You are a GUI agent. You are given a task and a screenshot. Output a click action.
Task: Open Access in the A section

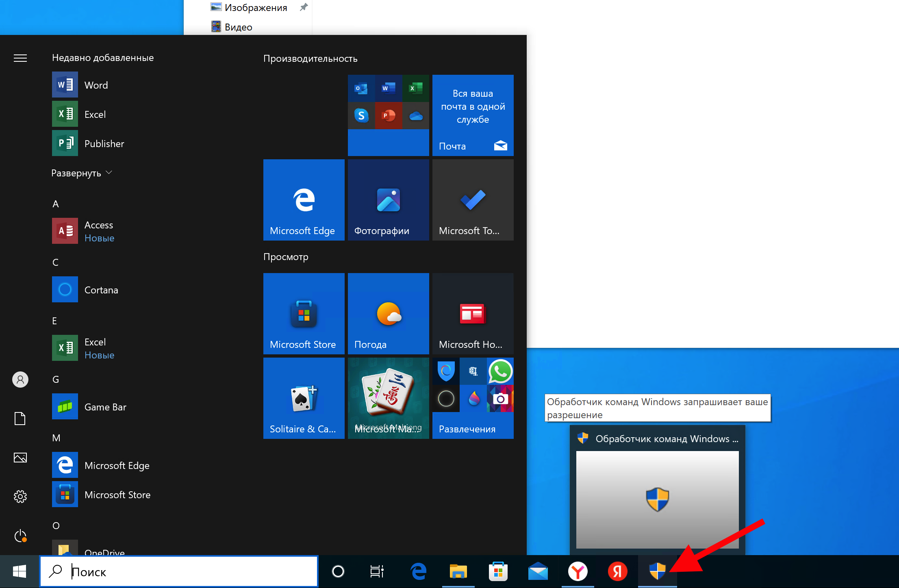coord(83,231)
